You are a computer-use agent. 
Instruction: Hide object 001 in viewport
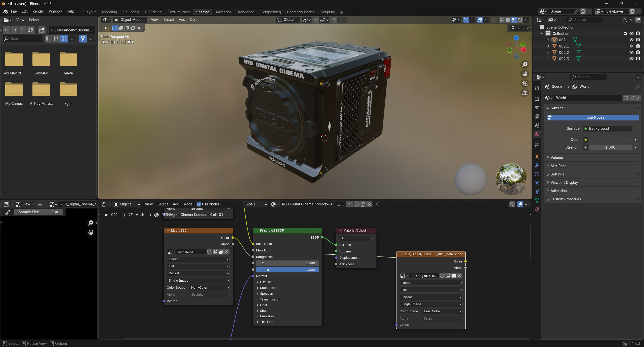[x=631, y=40]
